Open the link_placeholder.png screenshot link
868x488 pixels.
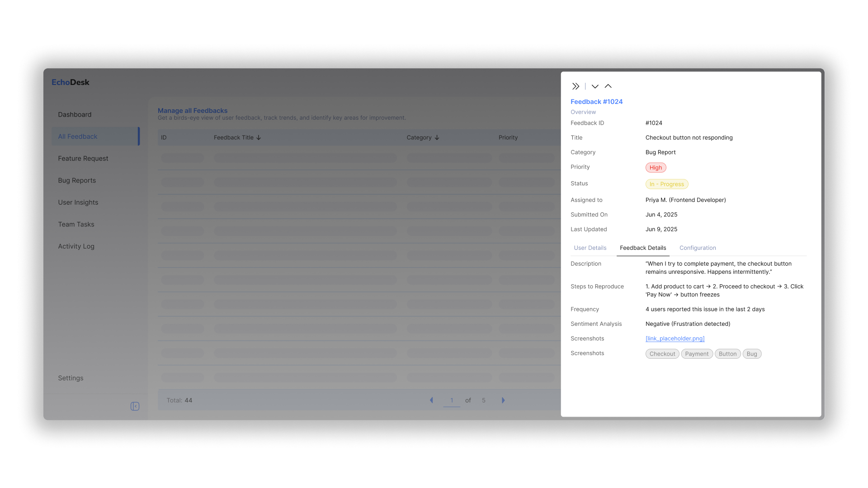(x=675, y=338)
